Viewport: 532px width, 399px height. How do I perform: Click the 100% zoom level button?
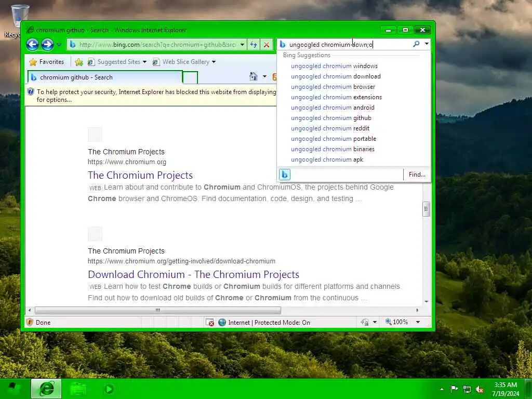pos(396,322)
